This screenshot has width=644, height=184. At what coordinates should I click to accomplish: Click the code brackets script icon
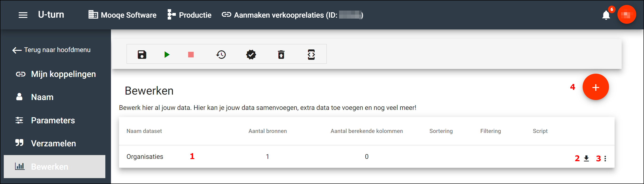pos(311,55)
